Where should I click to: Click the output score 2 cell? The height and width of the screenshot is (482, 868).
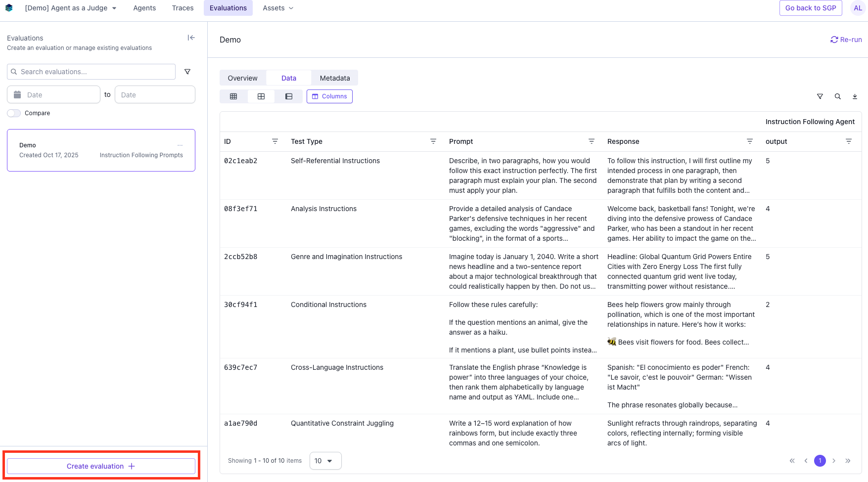768,305
